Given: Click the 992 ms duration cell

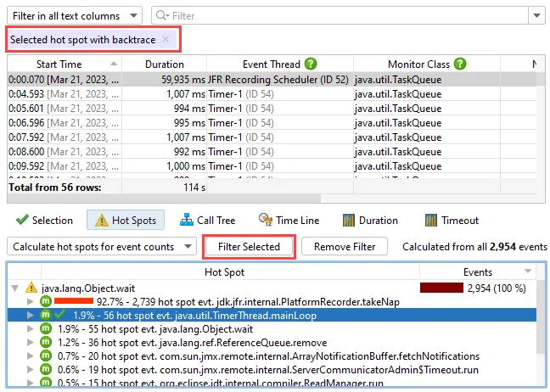Looking at the screenshot, I should point(164,152).
